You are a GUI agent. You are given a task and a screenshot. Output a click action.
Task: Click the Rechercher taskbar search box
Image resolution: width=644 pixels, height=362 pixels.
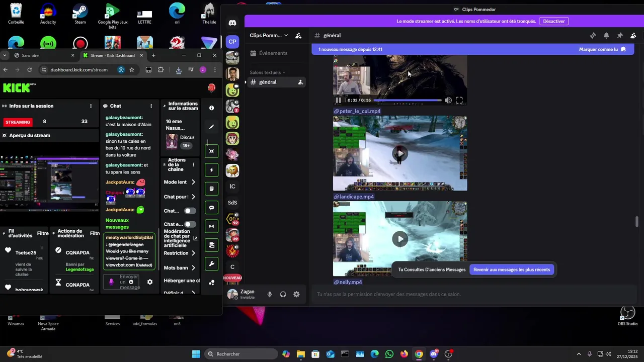tap(242, 354)
